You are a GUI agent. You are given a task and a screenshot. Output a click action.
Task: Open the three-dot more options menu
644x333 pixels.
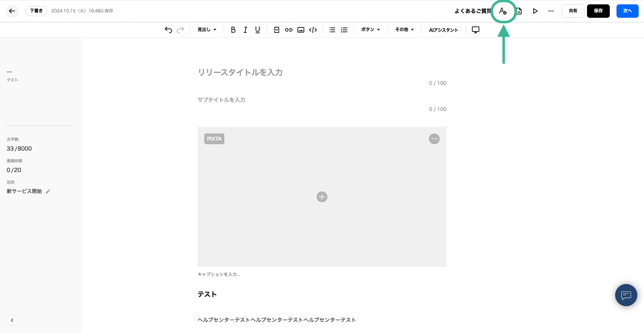coord(551,11)
